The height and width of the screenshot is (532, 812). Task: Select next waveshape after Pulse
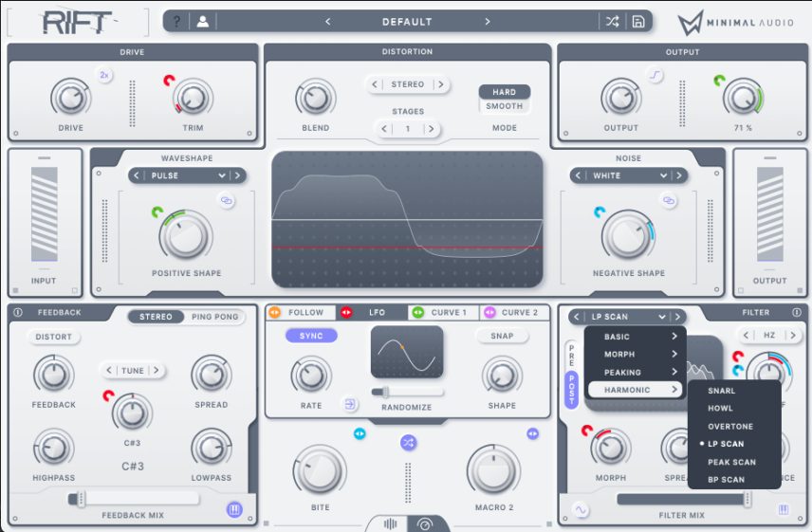(238, 175)
